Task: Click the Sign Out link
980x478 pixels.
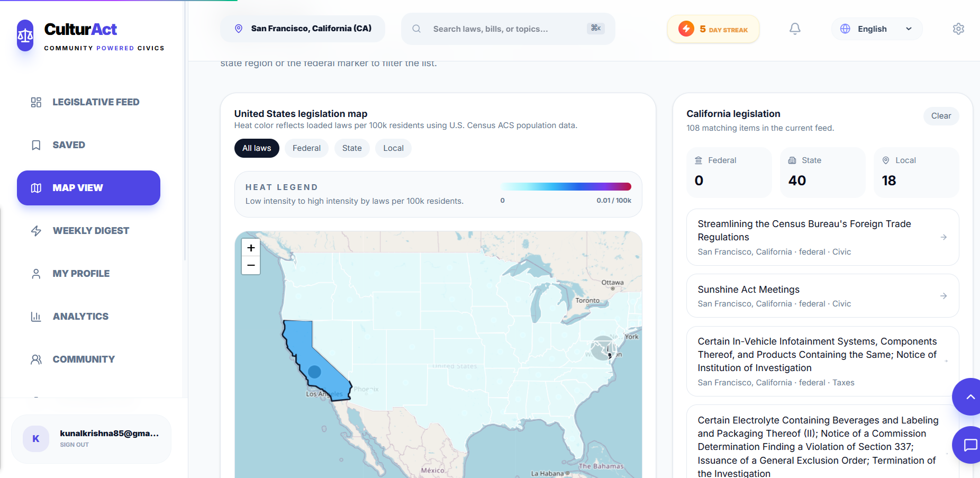Action: pyautogui.click(x=75, y=445)
